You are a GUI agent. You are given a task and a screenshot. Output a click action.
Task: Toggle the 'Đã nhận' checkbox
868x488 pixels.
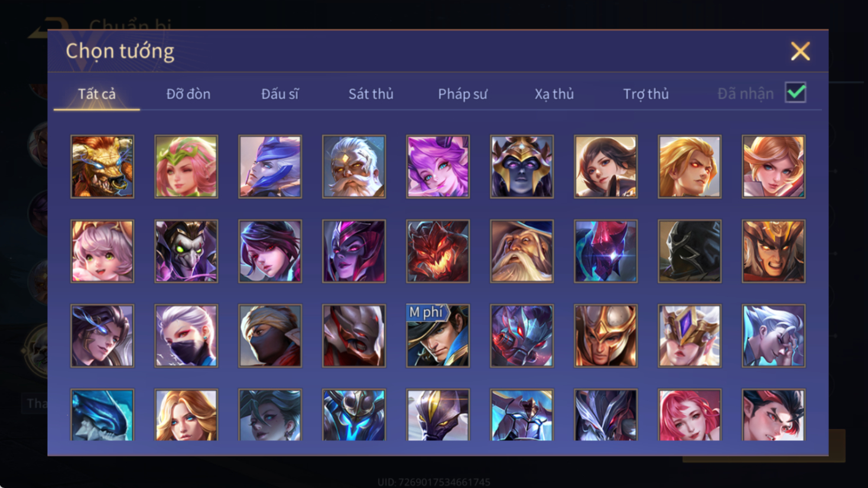(x=796, y=93)
